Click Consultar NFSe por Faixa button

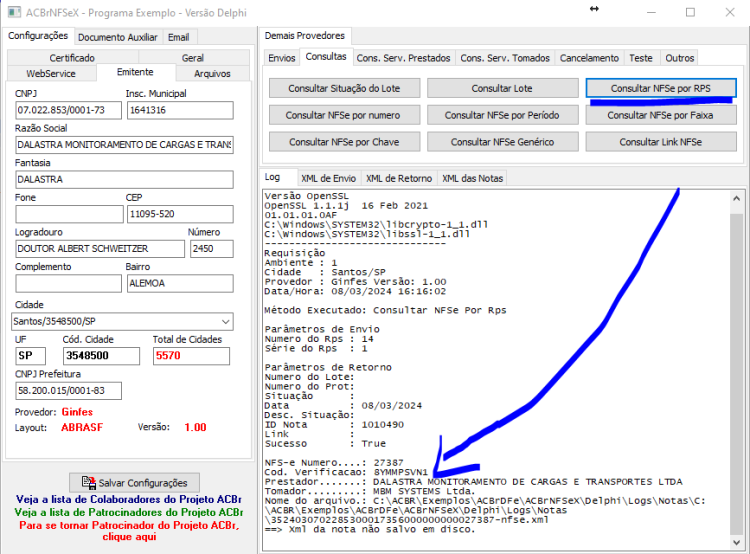coord(661,115)
